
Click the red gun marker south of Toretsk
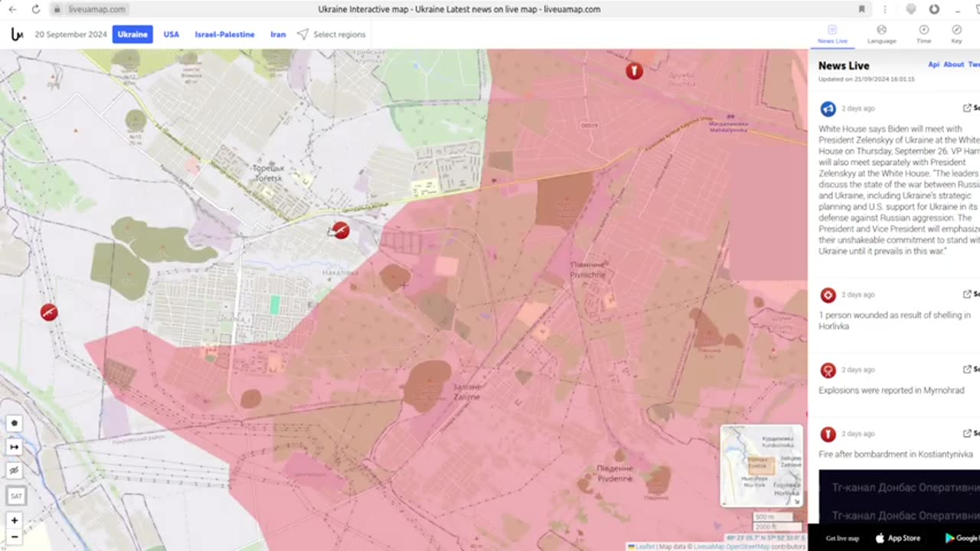[341, 230]
